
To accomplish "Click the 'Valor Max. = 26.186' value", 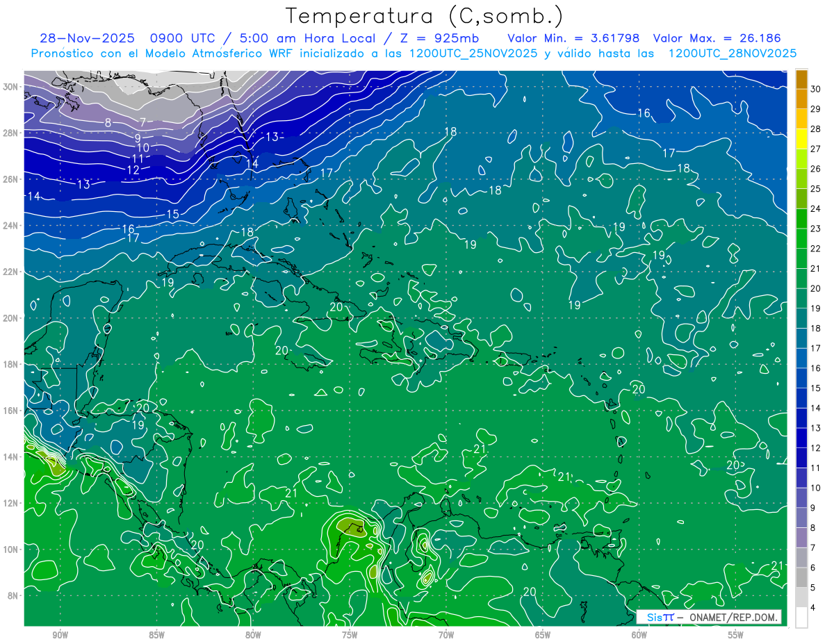I will pos(716,38).
